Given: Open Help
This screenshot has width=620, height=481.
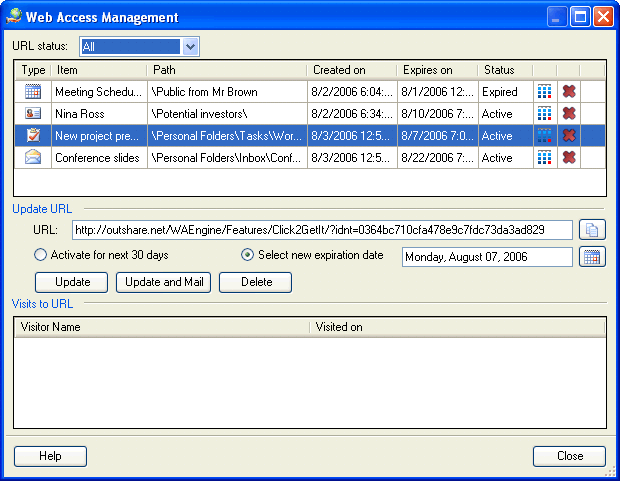Looking at the screenshot, I should pyautogui.click(x=50, y=456).
